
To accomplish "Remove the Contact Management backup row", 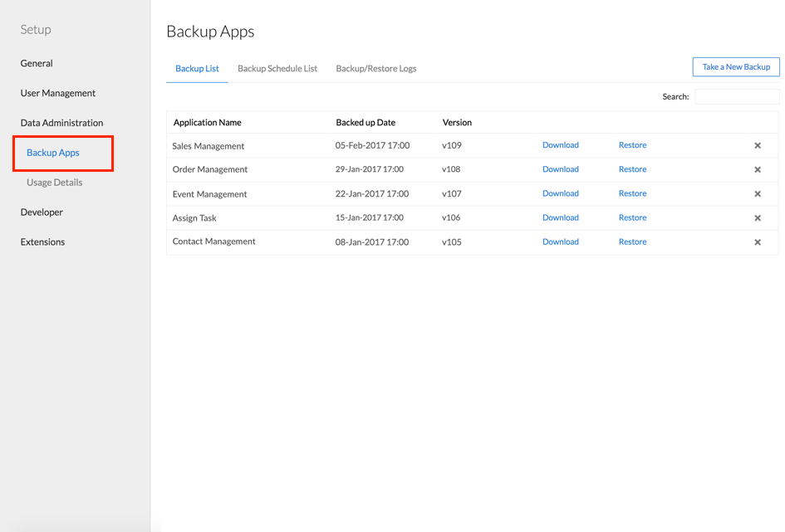I will pyautogui.click(x=757, y=242).
